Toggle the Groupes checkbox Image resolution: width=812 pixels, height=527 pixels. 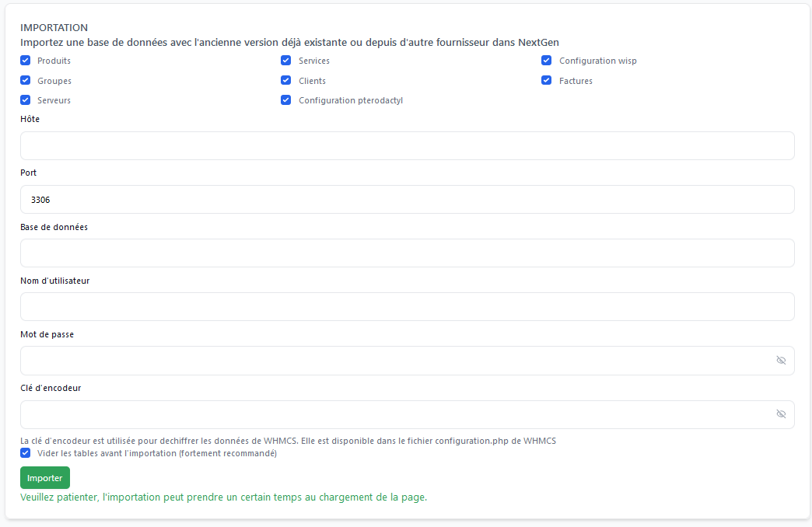click(26, 81)
